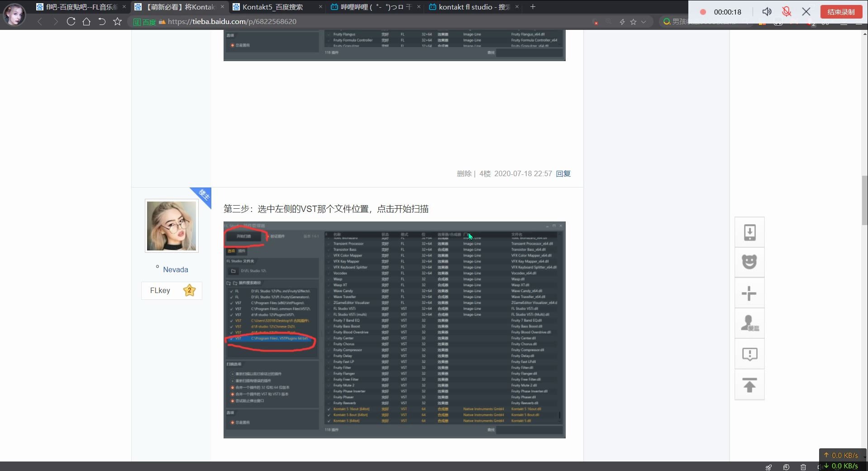
Task: Click the magnifier search icon in the browser toolbar
Action: (609, 21)
